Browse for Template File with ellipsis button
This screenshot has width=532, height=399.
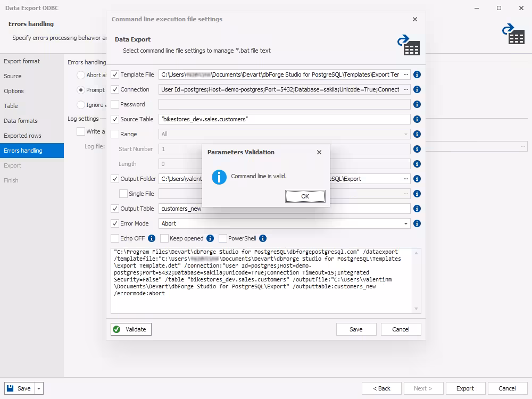pyautogui.click(x=406, y=74)
